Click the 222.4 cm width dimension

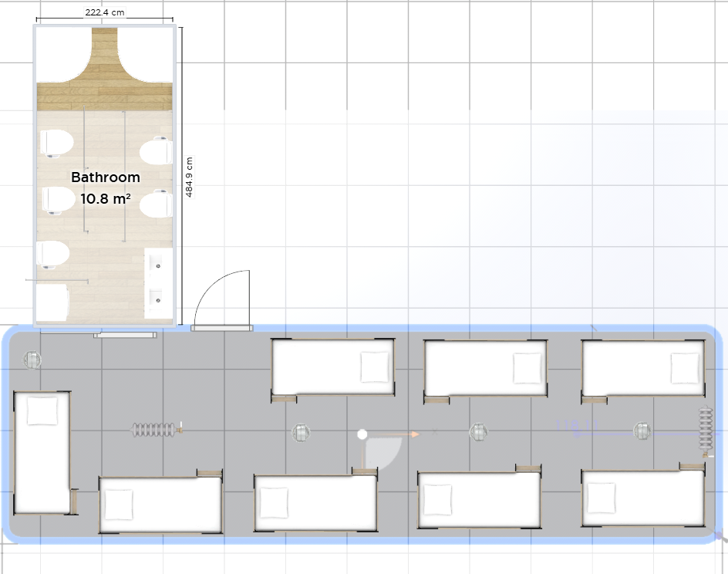pyautogui.click(x=104, y=13)
